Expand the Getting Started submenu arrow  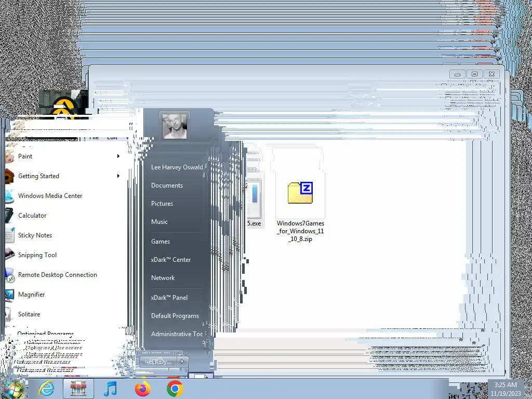tap(118, 176)
